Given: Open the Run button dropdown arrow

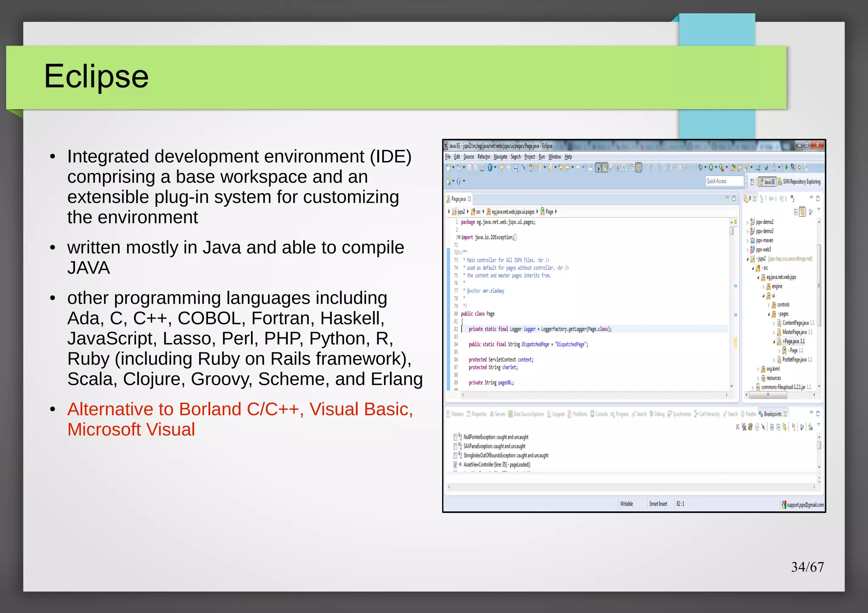Looking at the screenshot, I should [x=716, y=167].
